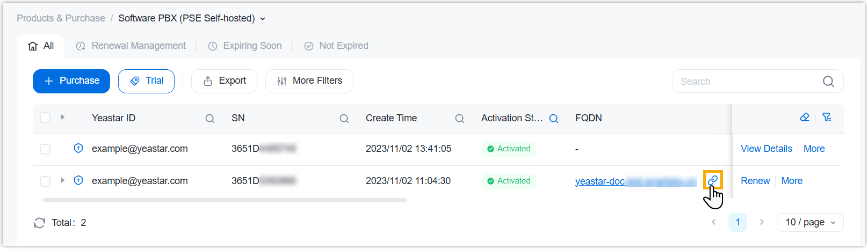Check the first row checkbox
868x249 pixels.
click(x=45, y=149)
